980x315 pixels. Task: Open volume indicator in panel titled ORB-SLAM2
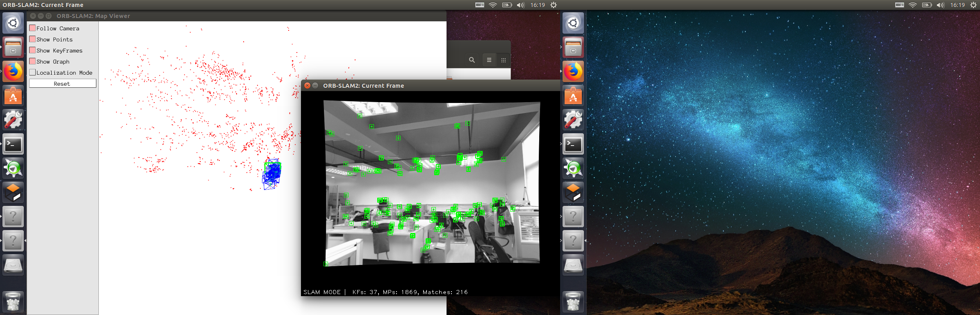521,5
